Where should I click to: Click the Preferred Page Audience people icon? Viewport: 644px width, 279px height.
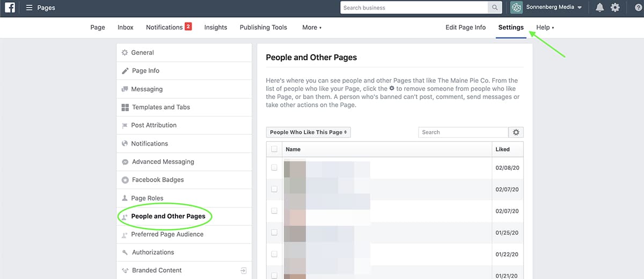[x=125, y=234]
